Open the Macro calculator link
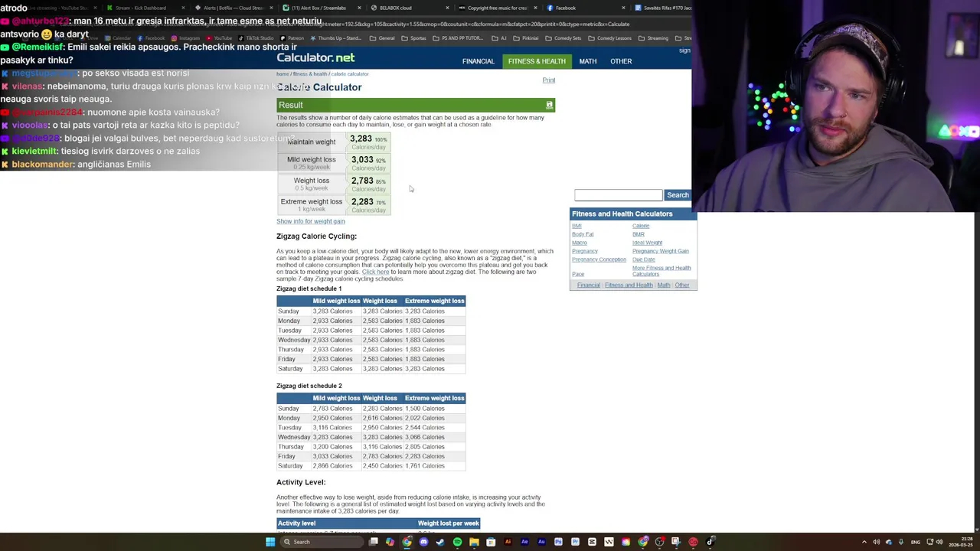 click(580, 243)
